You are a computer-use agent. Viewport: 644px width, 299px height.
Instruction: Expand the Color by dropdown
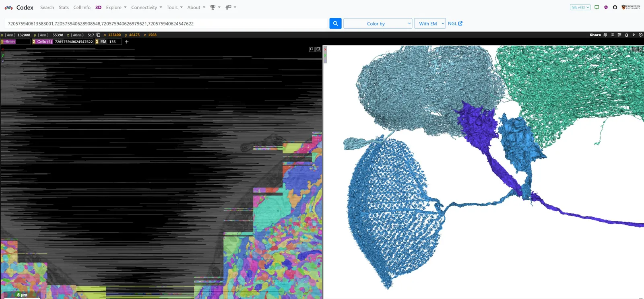pyautogui.click(x=378, y=24)
